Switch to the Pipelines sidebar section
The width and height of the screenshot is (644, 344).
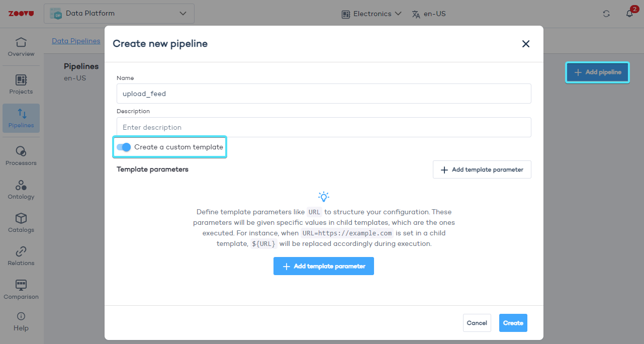(21, 118)
